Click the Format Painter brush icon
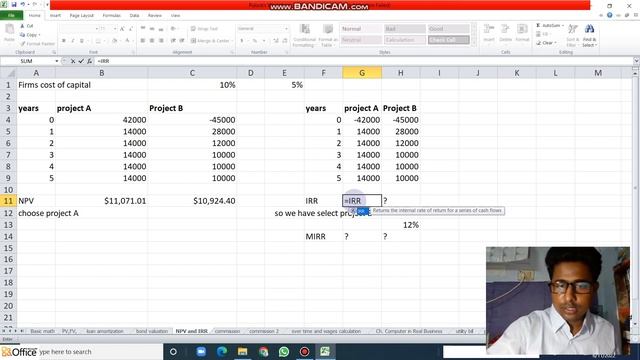Screen dimensions: 640x360 click(23, 44)
